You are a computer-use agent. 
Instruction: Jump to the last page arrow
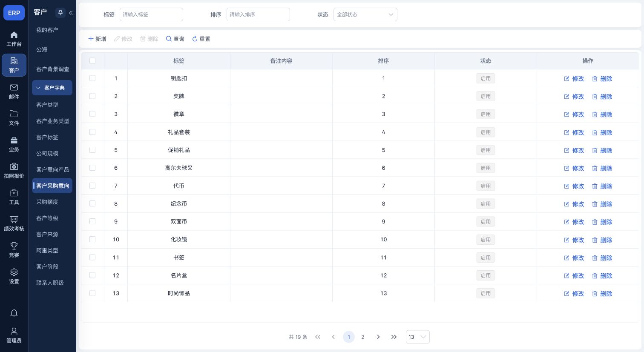point(394,337)
